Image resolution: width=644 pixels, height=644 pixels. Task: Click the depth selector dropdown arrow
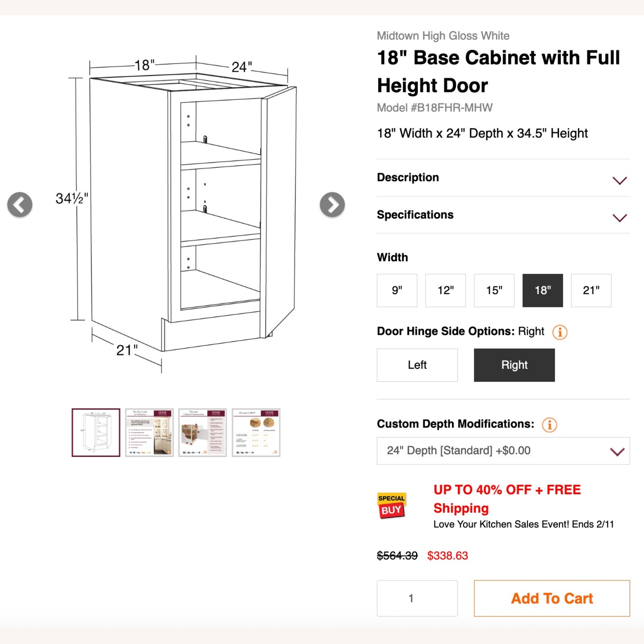tap(618, 451)
